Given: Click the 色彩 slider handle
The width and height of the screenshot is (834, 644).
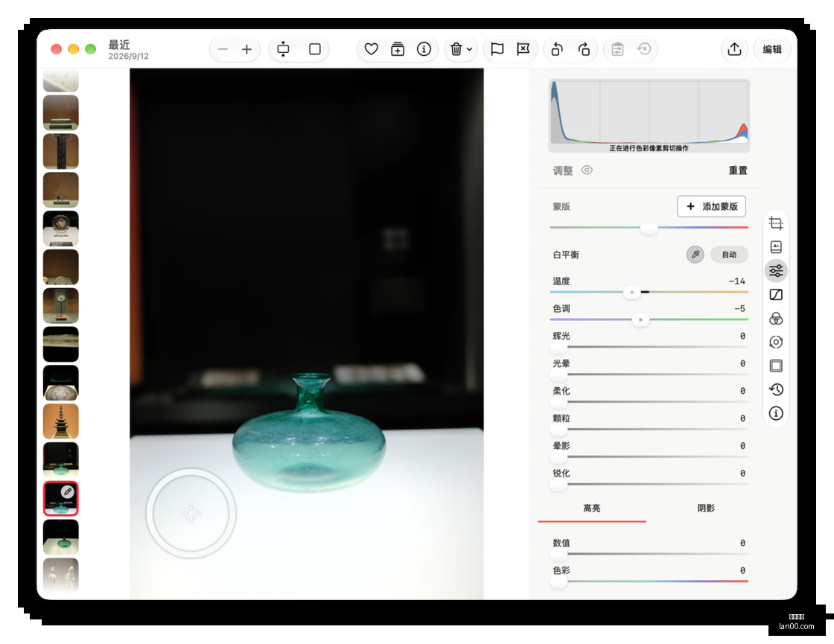Looking at the screenshot, I should [x=558, y=581].
